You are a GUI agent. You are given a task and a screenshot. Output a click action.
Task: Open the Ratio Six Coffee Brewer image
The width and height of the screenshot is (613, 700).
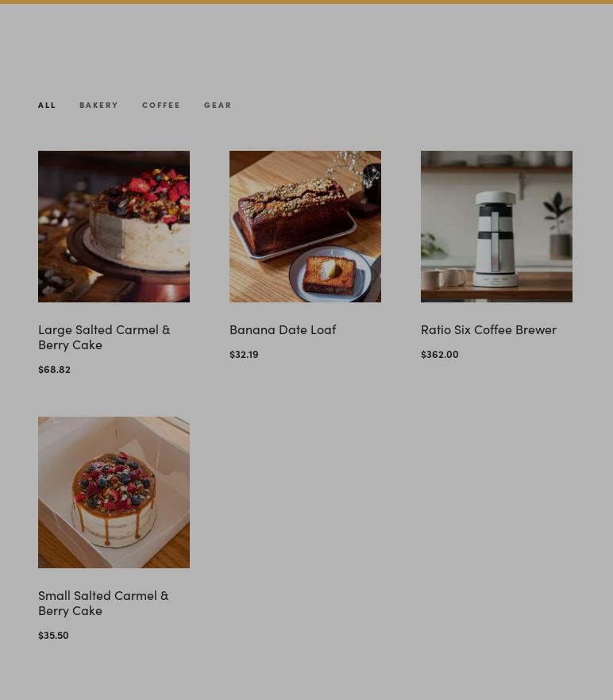[496, 226]
